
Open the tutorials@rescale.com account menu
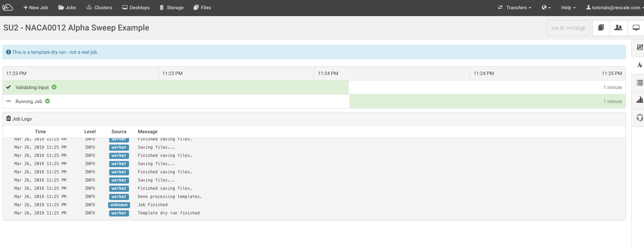(615, 8)
